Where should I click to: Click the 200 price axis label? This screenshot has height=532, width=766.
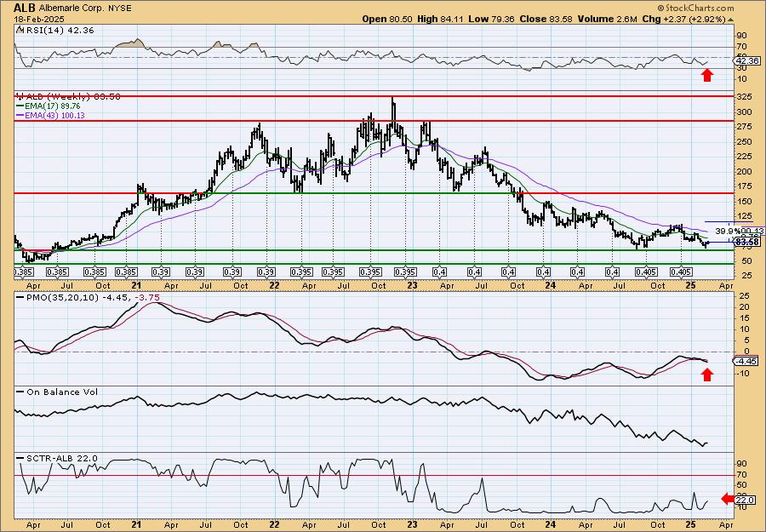(x=744, y=171)
